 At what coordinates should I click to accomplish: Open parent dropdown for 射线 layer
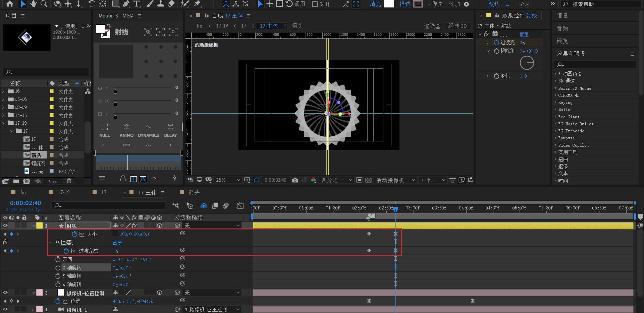[x=212, y=226]
